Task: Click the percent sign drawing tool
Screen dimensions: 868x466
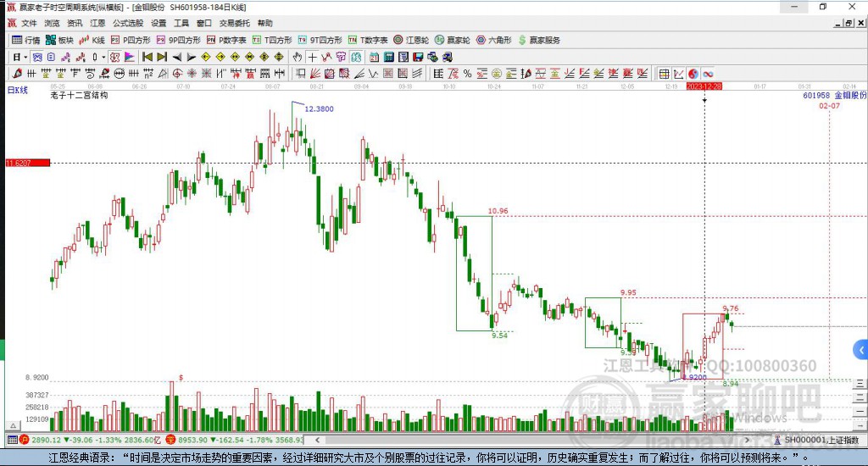Action: 467,74
